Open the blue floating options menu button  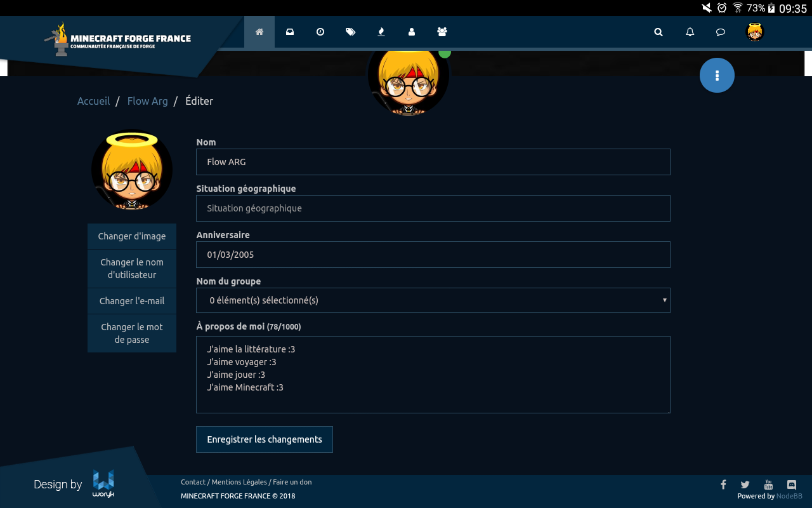click(717, 75)
